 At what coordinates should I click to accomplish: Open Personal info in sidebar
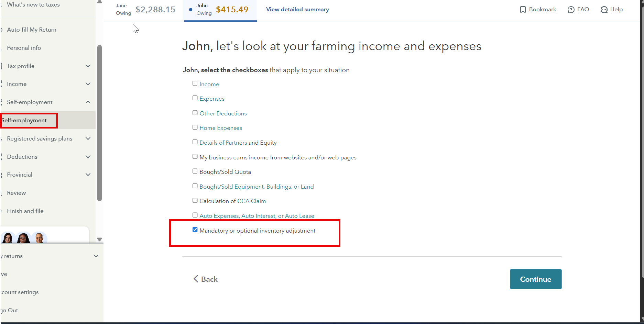coord(24,48)
